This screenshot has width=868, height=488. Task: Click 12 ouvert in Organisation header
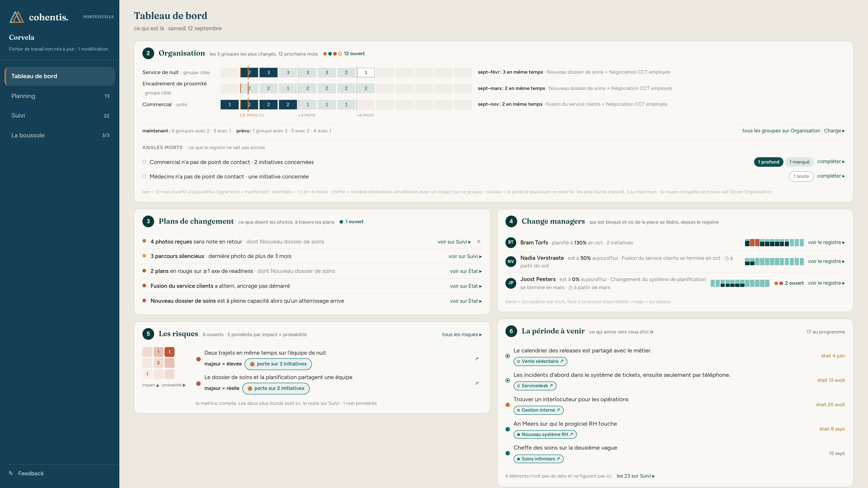tap(344, 54)
